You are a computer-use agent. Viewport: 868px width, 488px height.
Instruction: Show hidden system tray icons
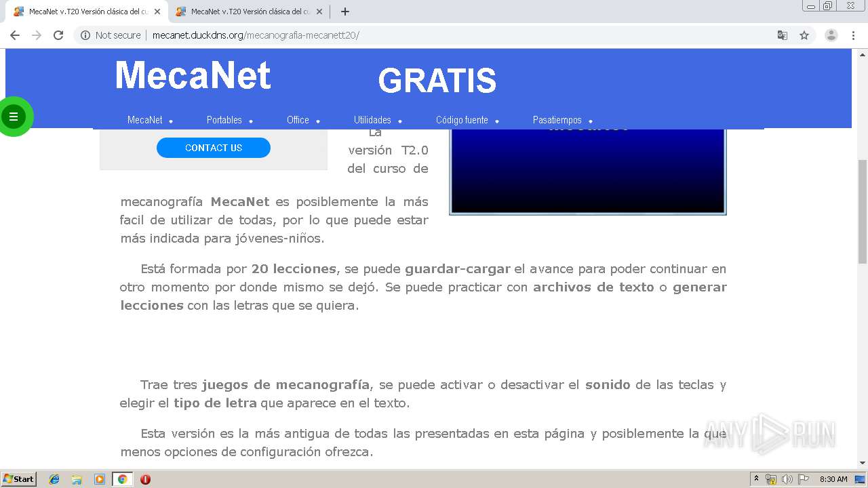(756, 479)
